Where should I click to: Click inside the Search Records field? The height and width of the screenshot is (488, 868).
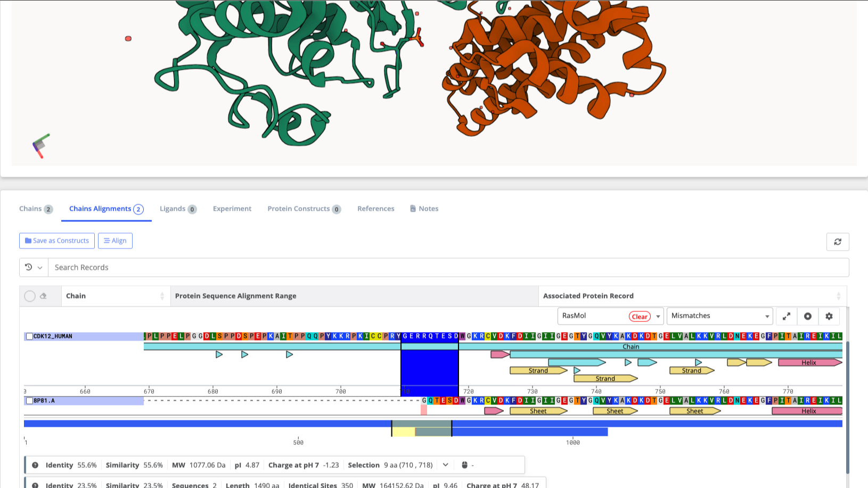click(213, 267)
